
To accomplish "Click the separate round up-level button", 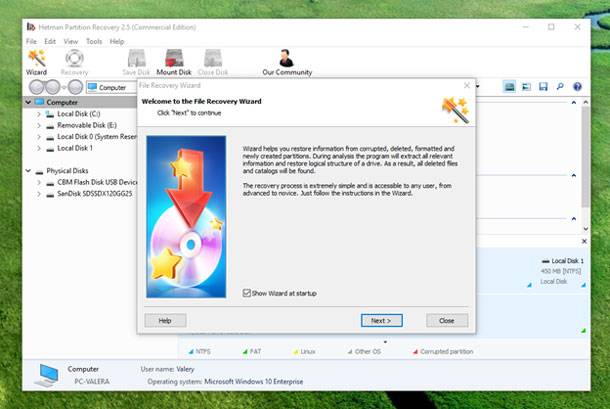I will [75, 87].
